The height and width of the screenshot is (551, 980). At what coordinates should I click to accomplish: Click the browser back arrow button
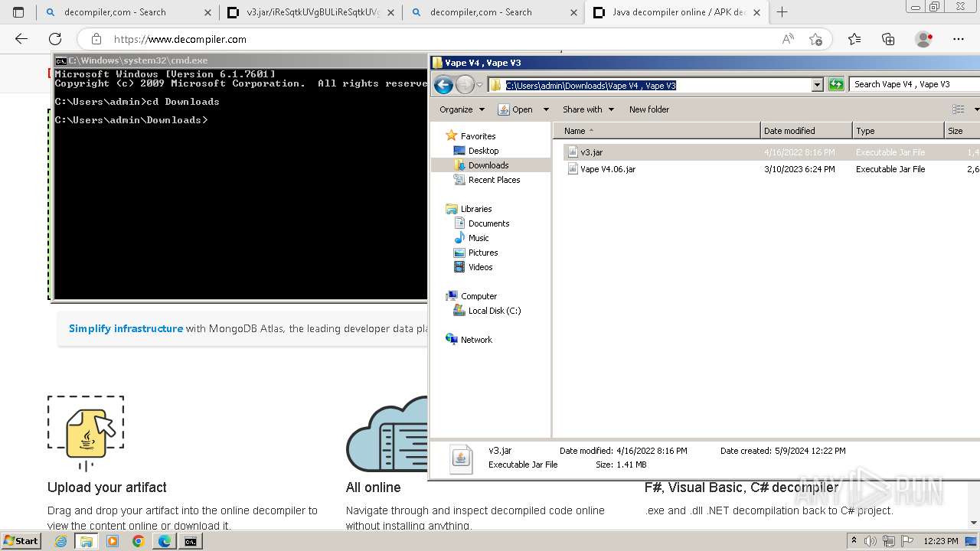pos(21,39)
